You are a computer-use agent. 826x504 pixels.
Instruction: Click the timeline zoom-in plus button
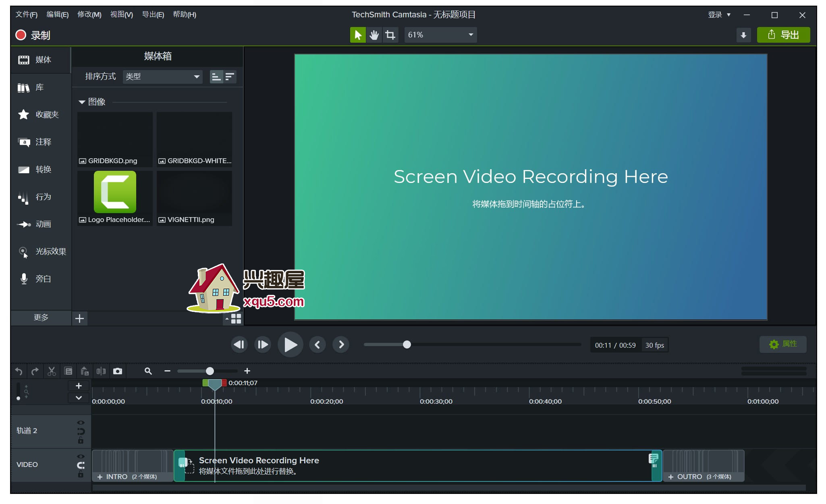[x=247, y=371]
